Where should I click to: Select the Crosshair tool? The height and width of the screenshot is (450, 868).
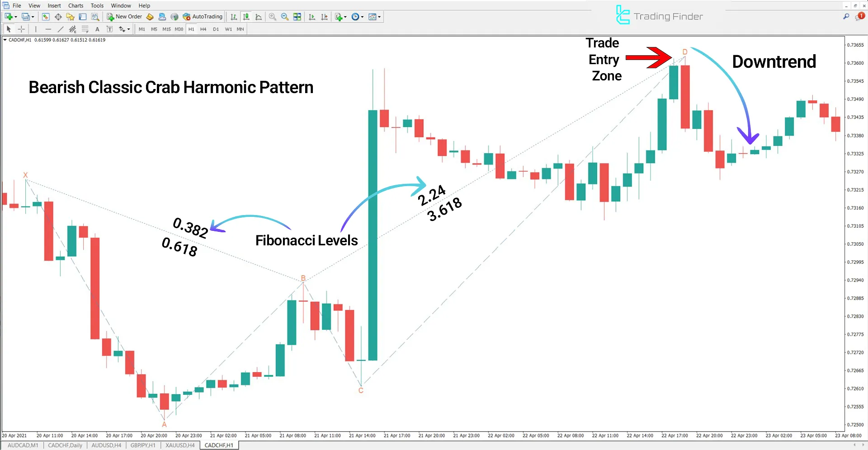21,29
